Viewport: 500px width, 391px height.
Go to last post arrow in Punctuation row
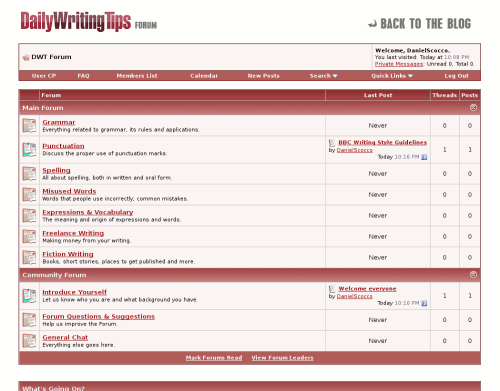(x=424, y=157)
